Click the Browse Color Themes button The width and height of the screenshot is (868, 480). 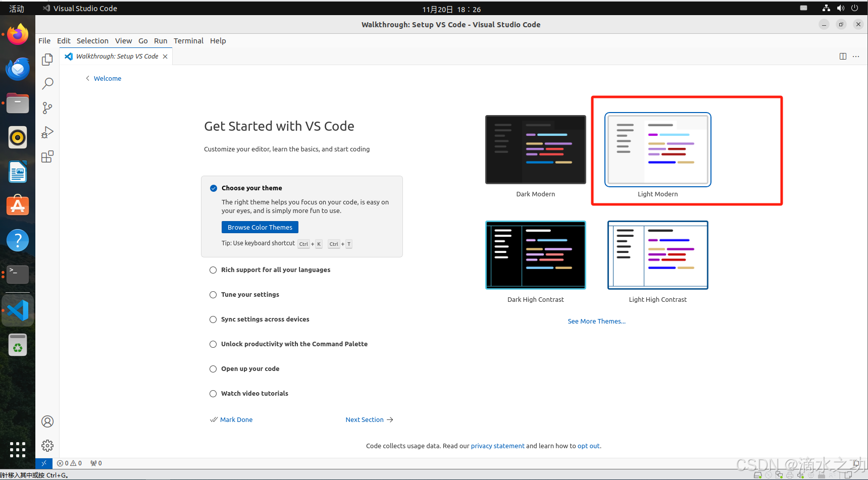point(260,227)
